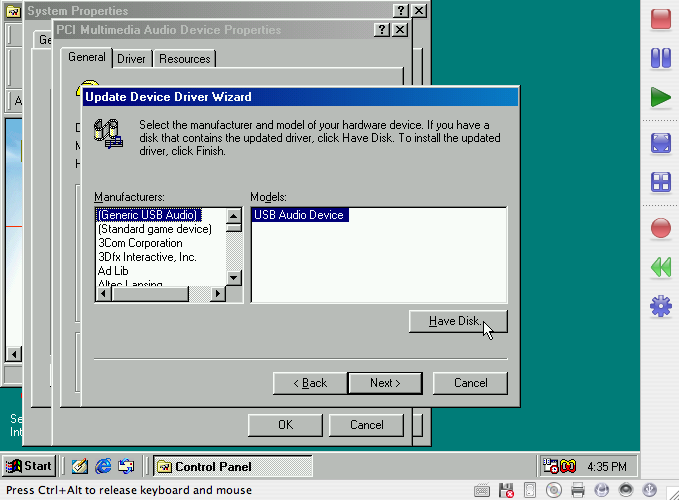Click Next in the driver wizard
Viewport: 679px width, 500px height.
385,383
